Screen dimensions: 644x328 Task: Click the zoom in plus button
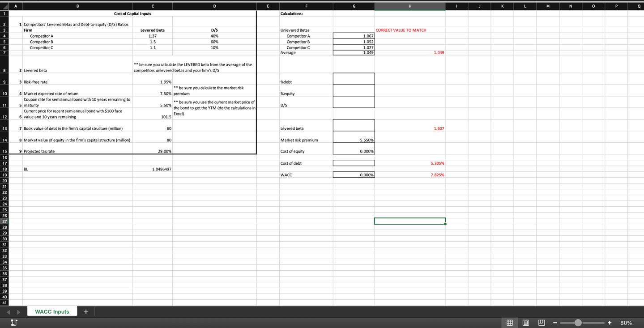click(610, 323)
